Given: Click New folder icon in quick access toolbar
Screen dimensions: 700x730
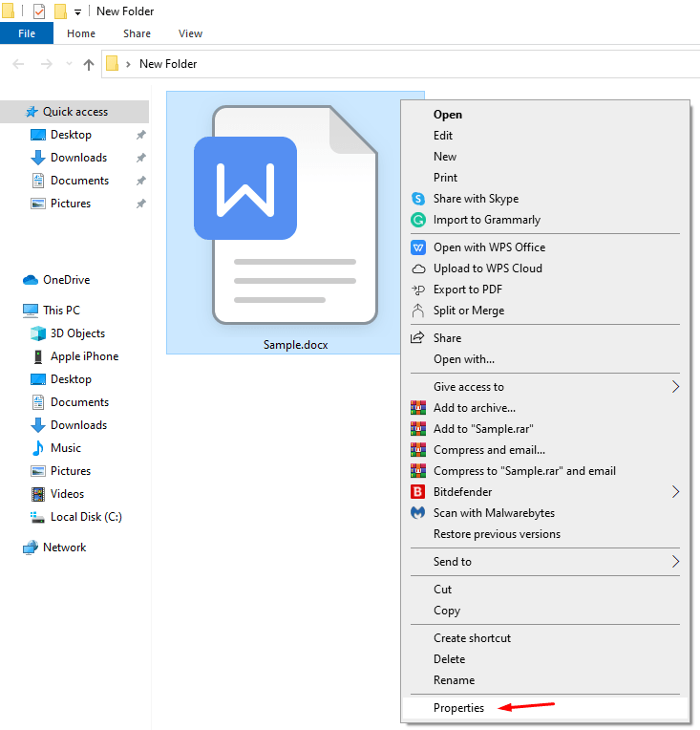Looking at the screenshot, I should [x=60, y=11].
